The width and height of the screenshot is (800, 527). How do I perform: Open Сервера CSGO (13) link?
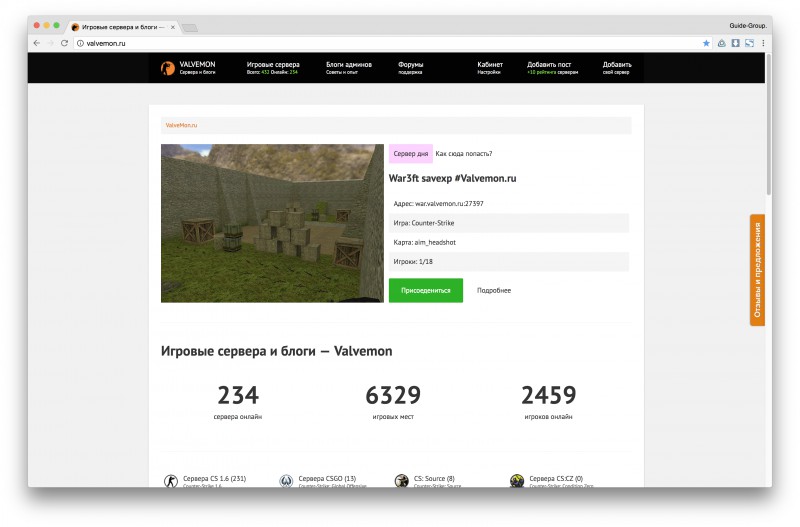click(x=327, y=479)
